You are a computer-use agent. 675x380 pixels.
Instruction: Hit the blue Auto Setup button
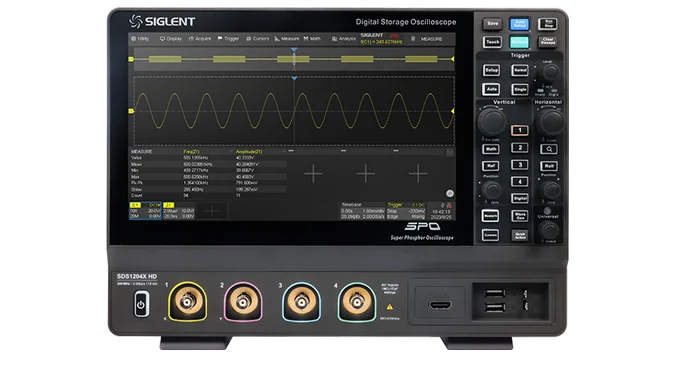click(x=520, y=24)
